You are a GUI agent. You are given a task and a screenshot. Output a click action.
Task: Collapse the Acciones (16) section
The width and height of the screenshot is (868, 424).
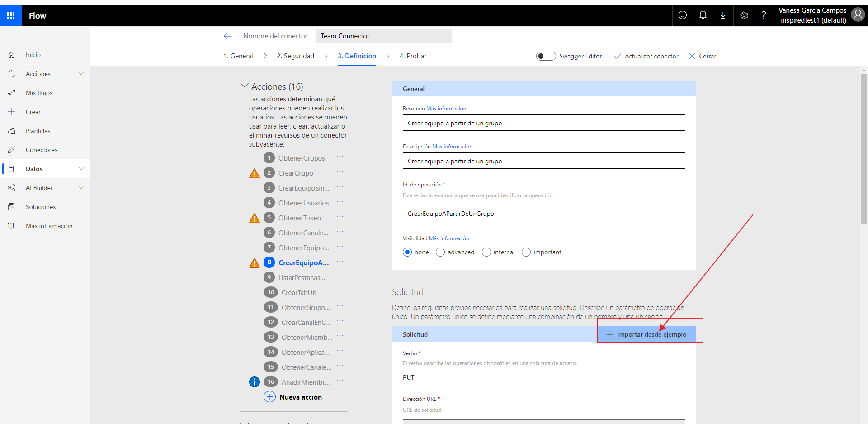pyautogui.click(x=245, y=86)
